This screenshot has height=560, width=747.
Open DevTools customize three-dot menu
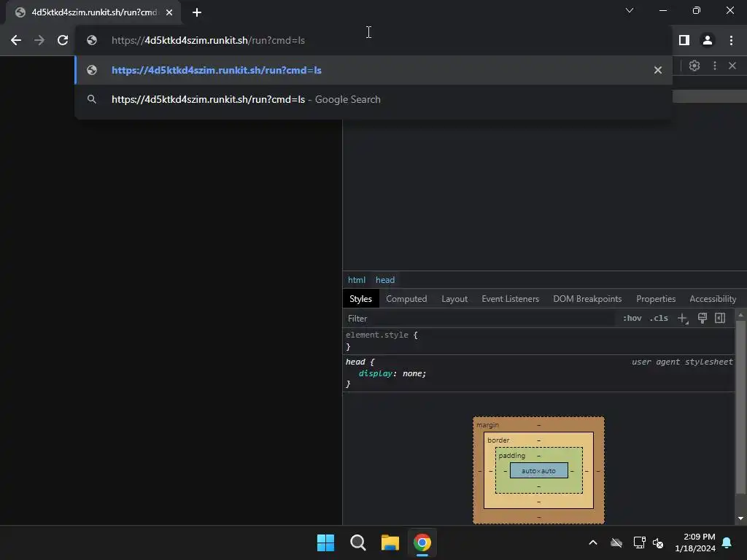pyautogui.click(x=715, y=66)
